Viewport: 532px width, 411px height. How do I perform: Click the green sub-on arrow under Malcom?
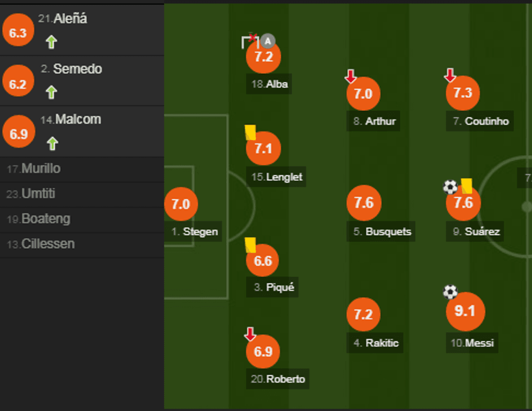[52, 143]
